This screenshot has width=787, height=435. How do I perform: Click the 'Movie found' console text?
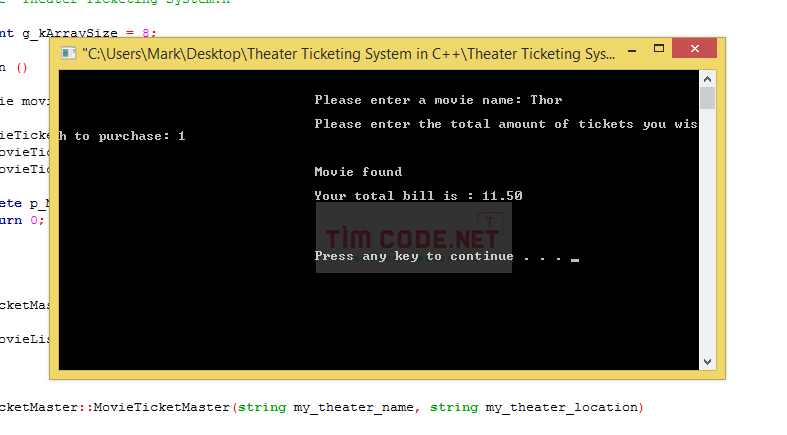pyautogui.click(x=358, y=172)
